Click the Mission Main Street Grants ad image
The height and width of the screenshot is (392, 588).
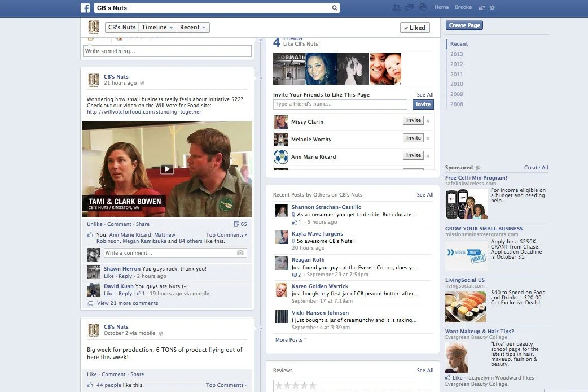click(466, 256)
